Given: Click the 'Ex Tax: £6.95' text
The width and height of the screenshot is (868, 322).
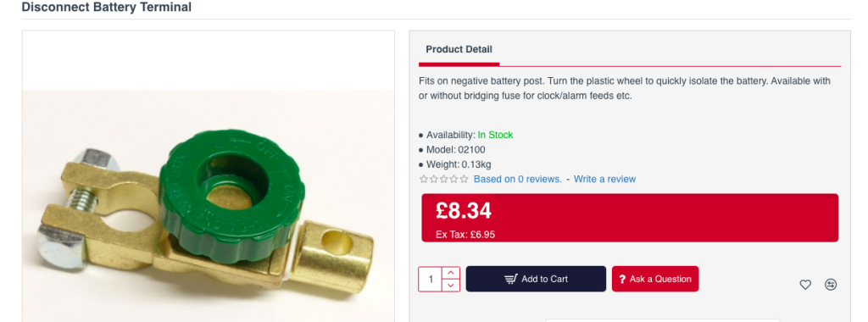Looking at the screenshot, I should click(x=465, y=234).
